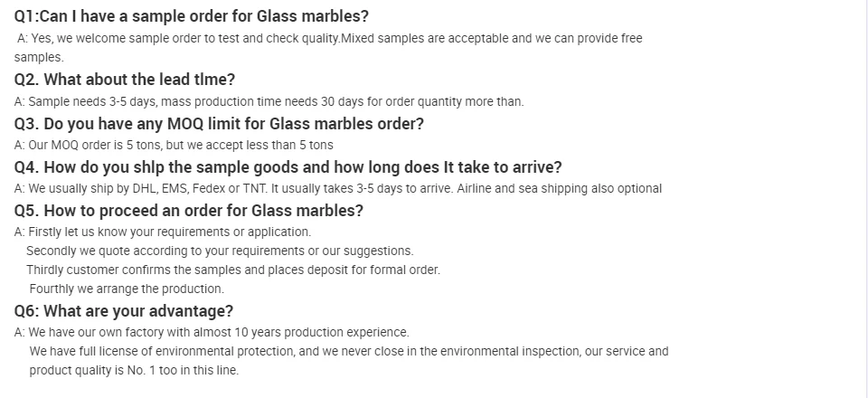The image size is (868, 398).
Task: Click the Q4 sample shipping question heading
Action: 288,166
